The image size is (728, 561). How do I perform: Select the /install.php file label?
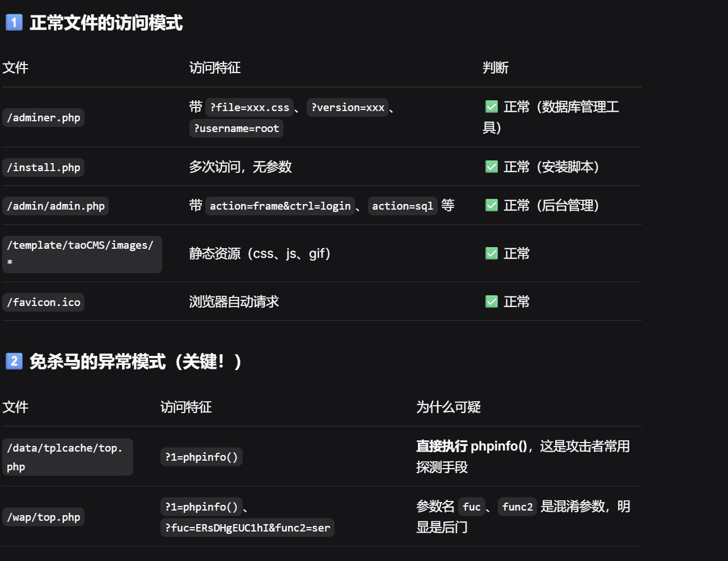point(44,168)
